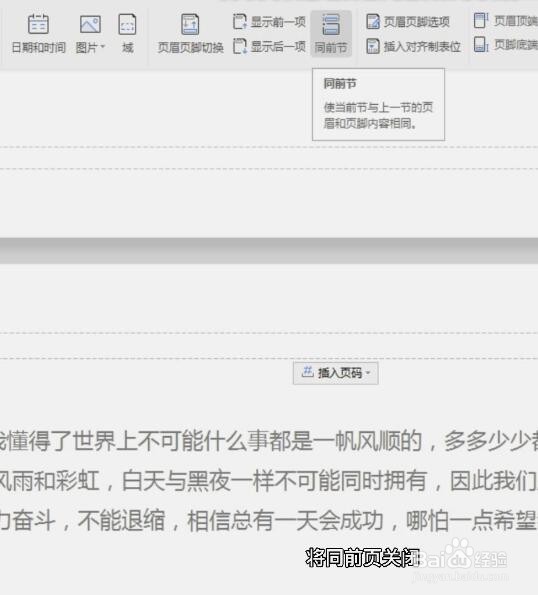
Task: Switch between header and footer (页眉页脚切换)
Action: click(190, 34)
